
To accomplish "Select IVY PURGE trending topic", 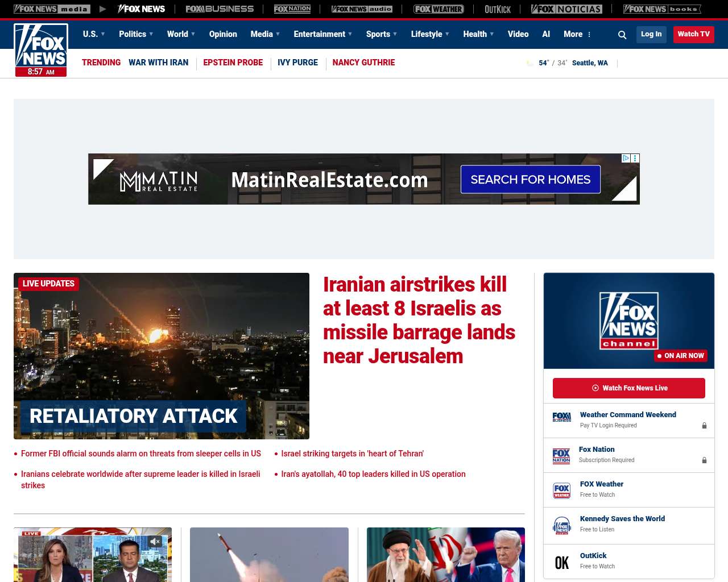I will [x=297, y=63].
